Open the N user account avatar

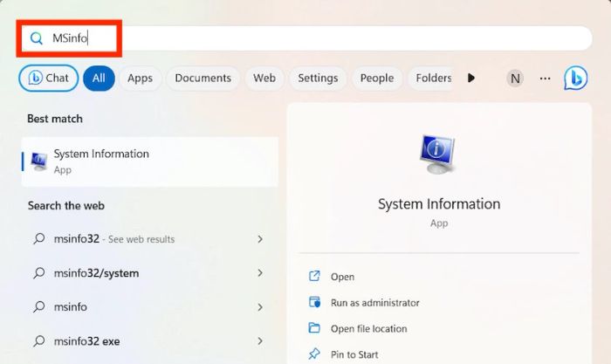coord(515,79)
